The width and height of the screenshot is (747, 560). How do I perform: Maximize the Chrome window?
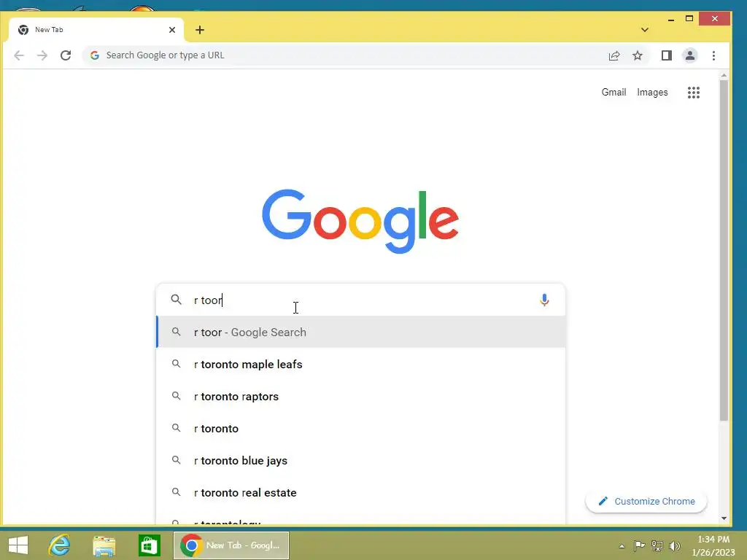[x=689, y=19]
